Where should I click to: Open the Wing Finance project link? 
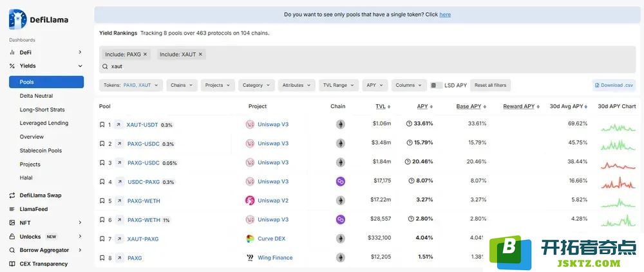[x=275, y=258]
